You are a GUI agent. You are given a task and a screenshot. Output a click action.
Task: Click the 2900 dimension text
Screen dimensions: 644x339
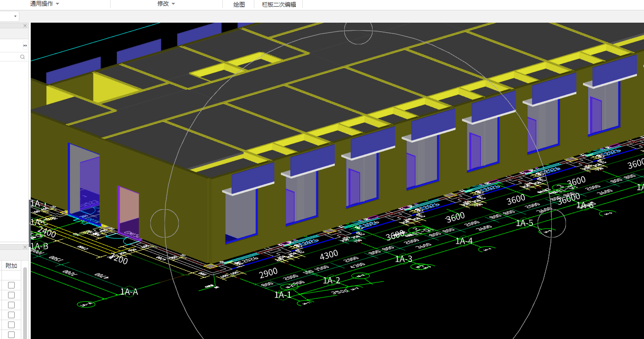(268, 274)
